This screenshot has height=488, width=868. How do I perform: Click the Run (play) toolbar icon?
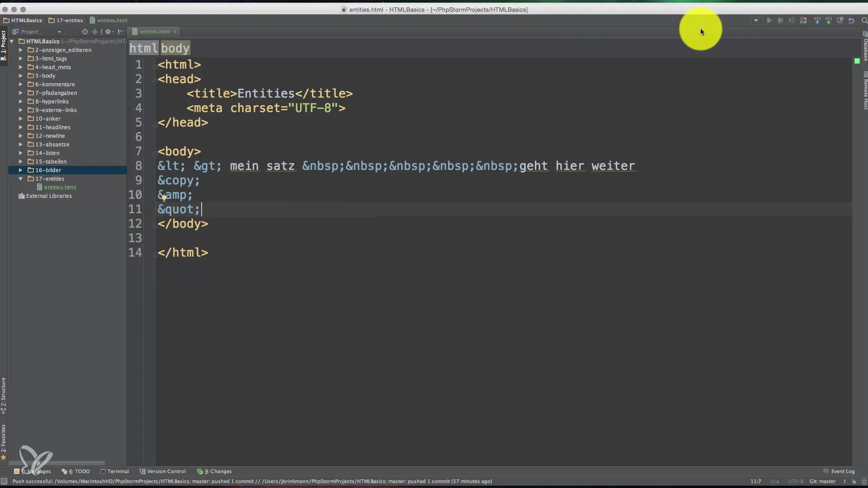[x=769, y=21]
